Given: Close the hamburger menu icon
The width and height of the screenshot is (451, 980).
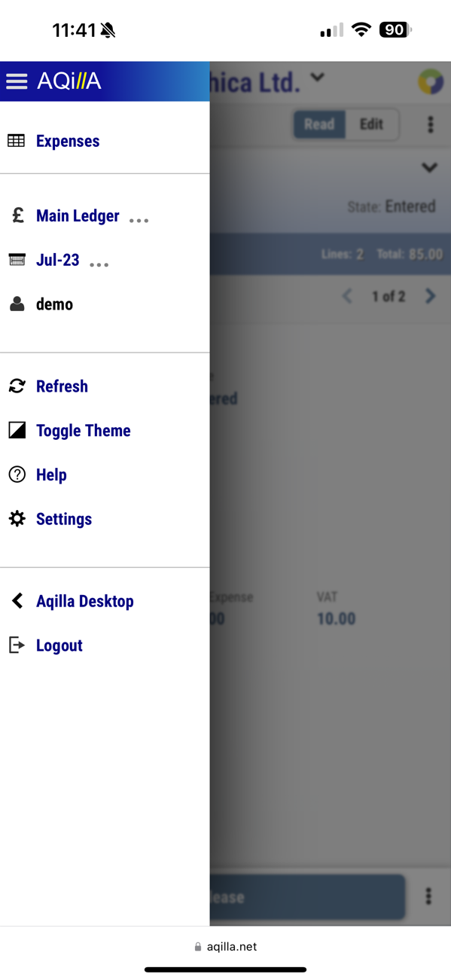Looking at the screenshot, I should pos(17,81).
